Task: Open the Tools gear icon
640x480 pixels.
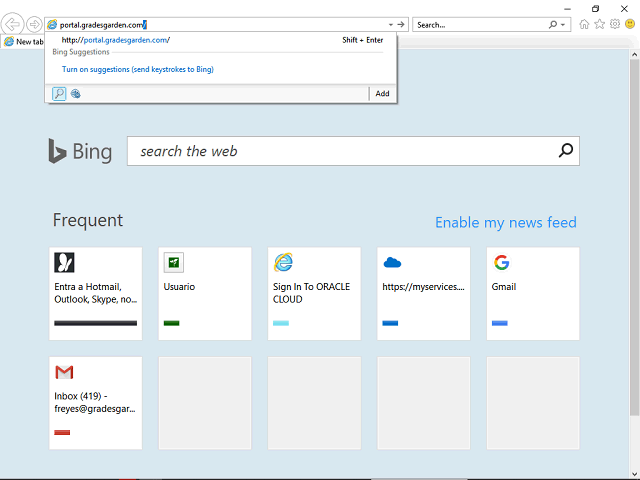Action: pyautogui.click(x=615, y=24)
